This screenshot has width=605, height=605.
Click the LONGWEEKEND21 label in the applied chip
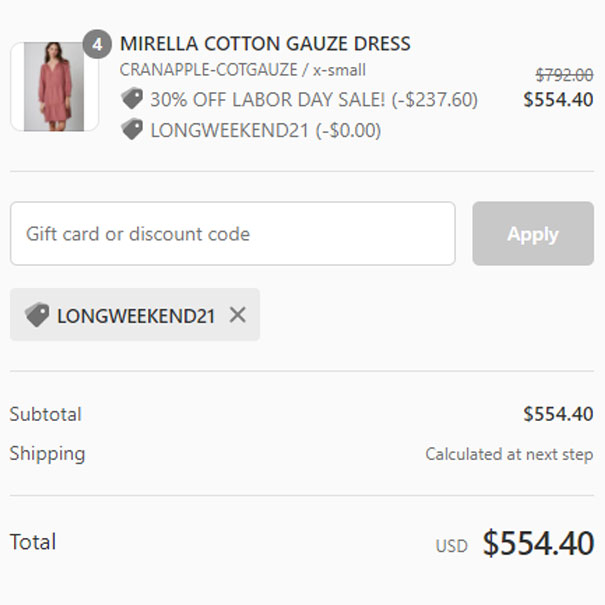[x=136, y=316]
